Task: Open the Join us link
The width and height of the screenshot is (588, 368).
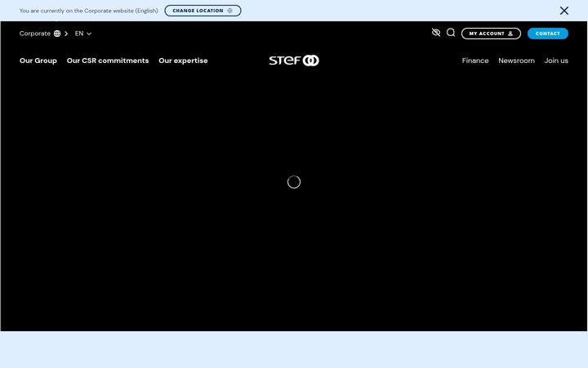Action: (556, 61)
